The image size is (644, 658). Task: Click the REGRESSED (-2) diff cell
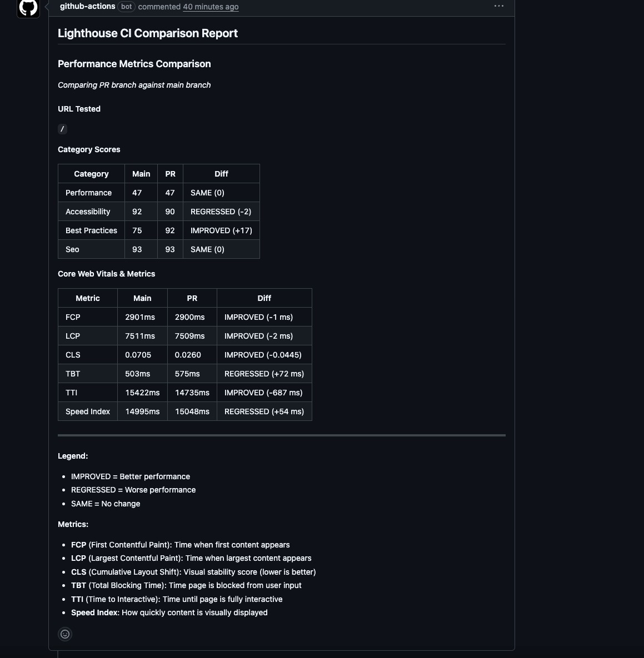coord(221,212)
